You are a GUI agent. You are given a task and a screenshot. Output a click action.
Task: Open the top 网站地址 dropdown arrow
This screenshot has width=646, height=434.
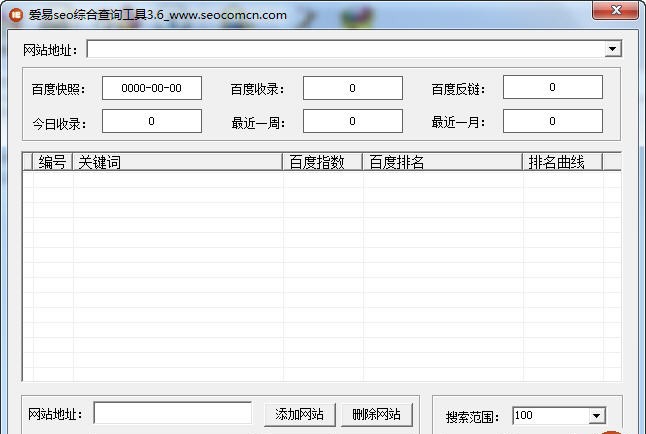(613, 49)
